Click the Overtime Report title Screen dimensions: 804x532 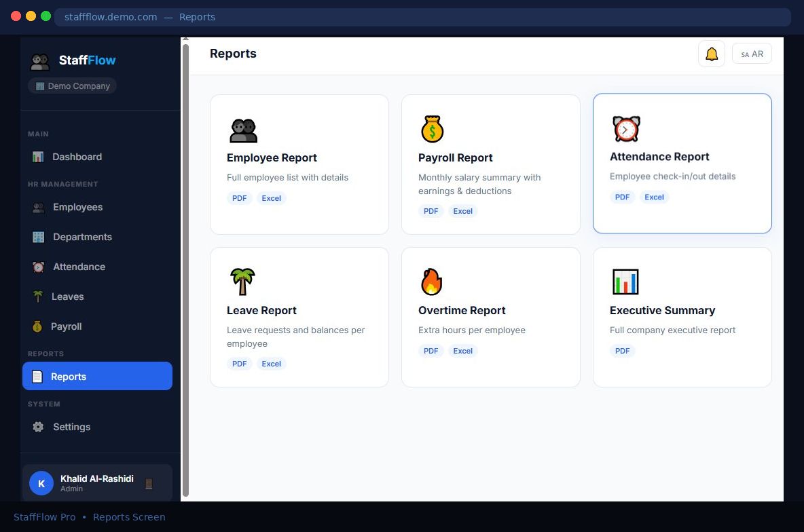pyautogui.click(x=462, y=311)
